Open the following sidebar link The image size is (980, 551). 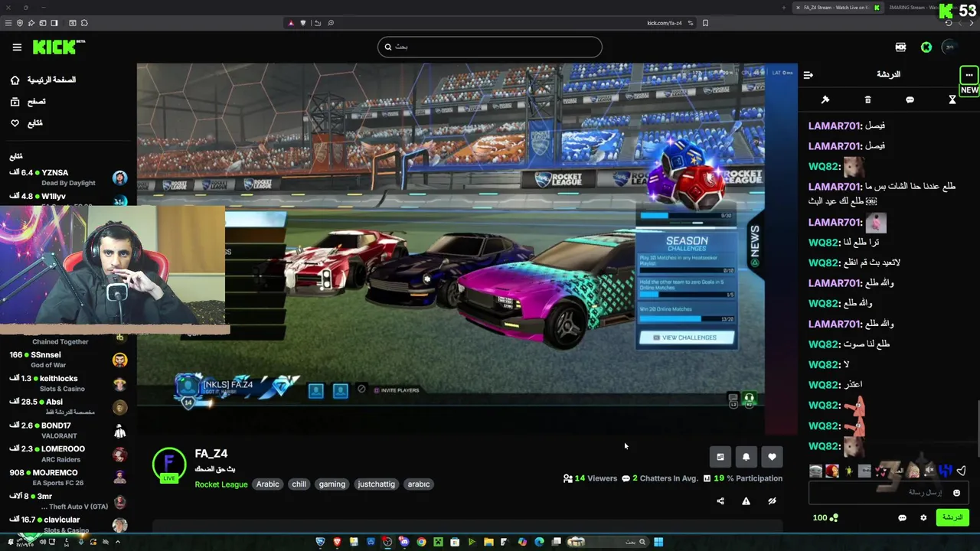(27, 123)
